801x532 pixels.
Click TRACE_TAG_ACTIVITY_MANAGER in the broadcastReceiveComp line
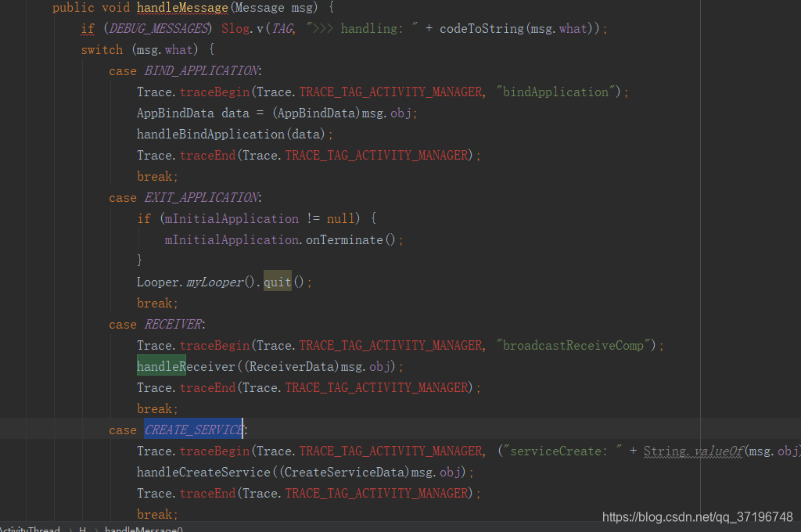coord(391,346)
